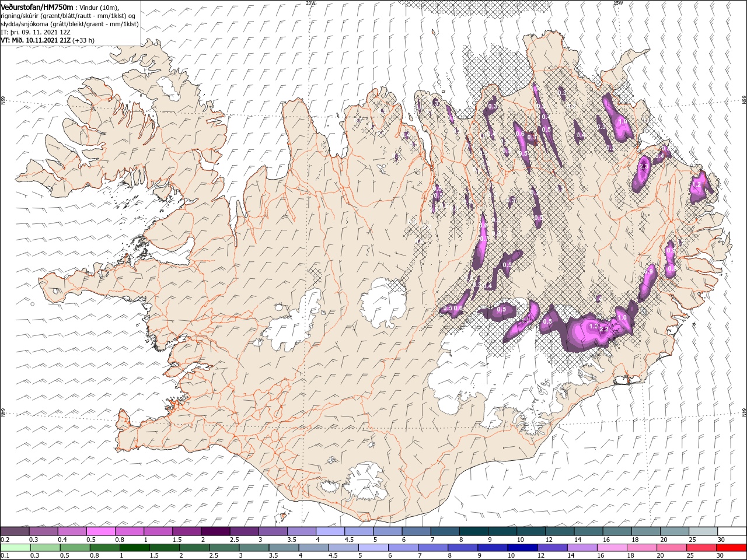747x560 pixels.
Task: Click the Veðurstofan/HM750m title text
Action: click(x=37, y=6)
